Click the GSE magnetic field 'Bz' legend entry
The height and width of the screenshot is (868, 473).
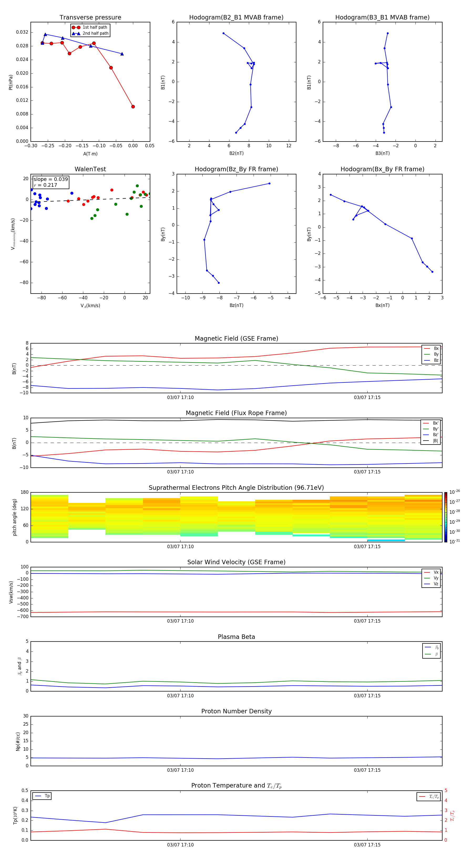(431, 360)
